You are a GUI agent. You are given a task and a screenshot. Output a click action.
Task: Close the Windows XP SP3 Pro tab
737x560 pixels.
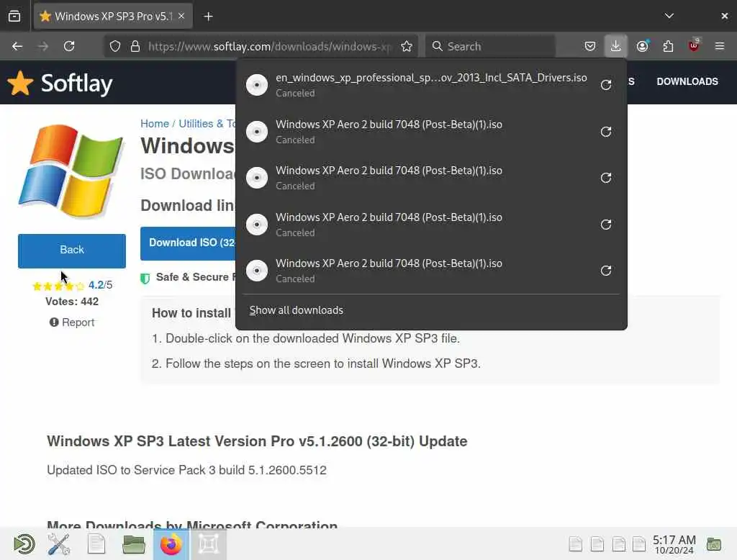tap(181, 16)
